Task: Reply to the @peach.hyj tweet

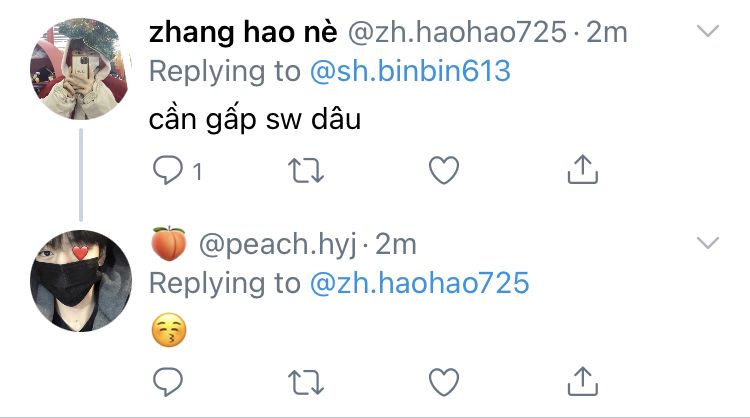Action: coord(168,382)
